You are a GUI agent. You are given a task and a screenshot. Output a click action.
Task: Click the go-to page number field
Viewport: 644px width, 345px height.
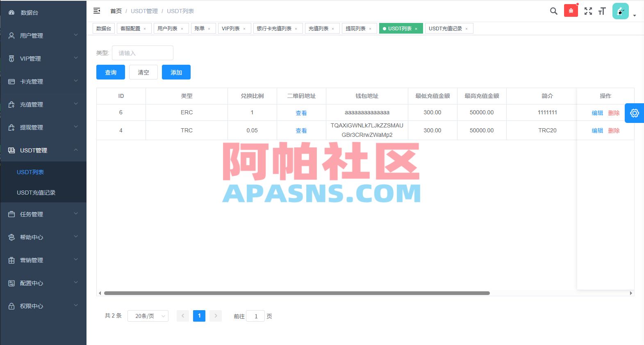(x=255, y=316)
